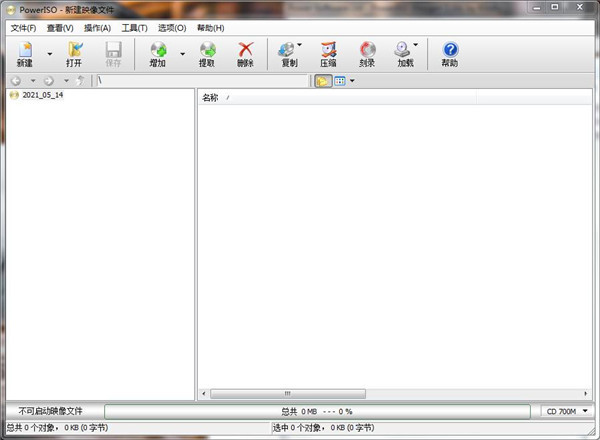600x440 pixels.
Task: Open the Back history dropdown arrow
Action: pyautogui.click(x=33, y=81)
